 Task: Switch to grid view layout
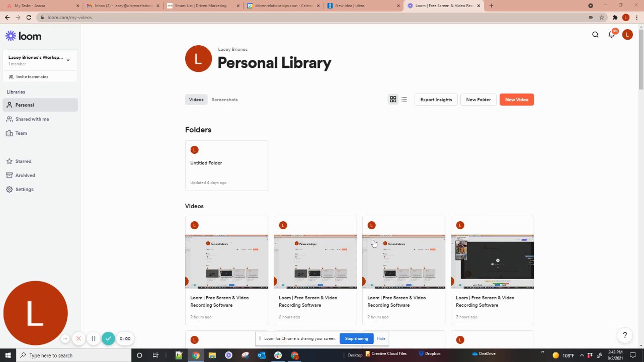(x=393, y=100)
